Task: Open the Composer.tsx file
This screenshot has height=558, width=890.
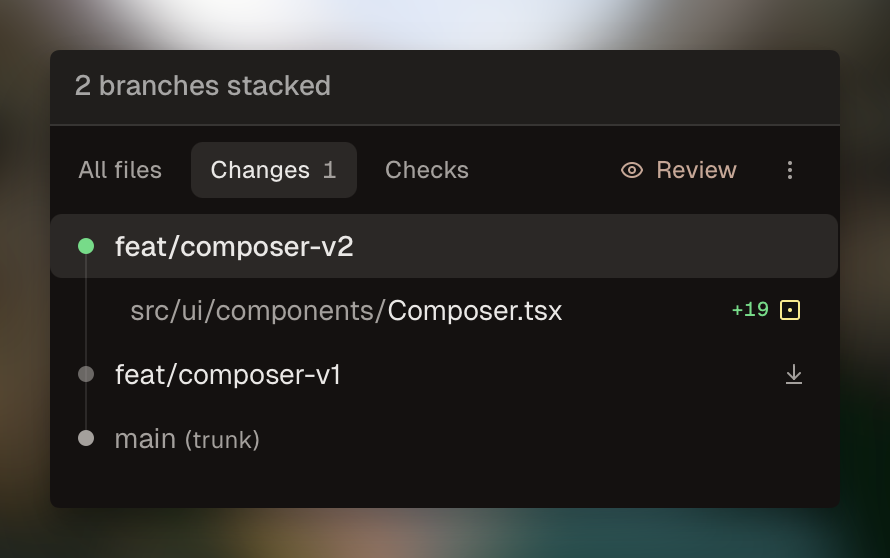Action: [x=475, y=310]
